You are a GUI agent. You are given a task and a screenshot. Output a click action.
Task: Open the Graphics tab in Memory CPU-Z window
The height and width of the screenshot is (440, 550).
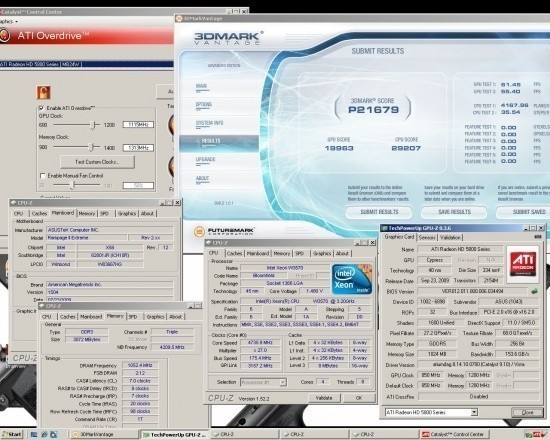pyautogui.click(x=155, y=316)
